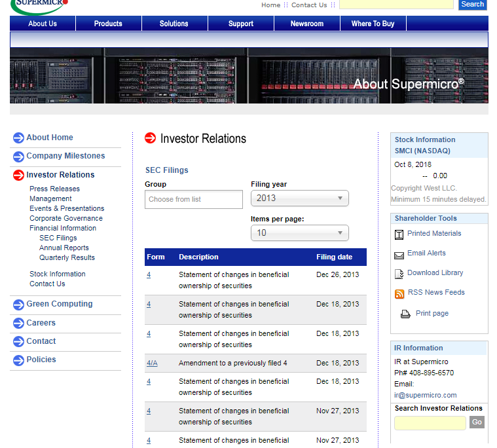Click the printer icon for Print page
This screenshot has width=497, height=448.
[x=405, y=314]
